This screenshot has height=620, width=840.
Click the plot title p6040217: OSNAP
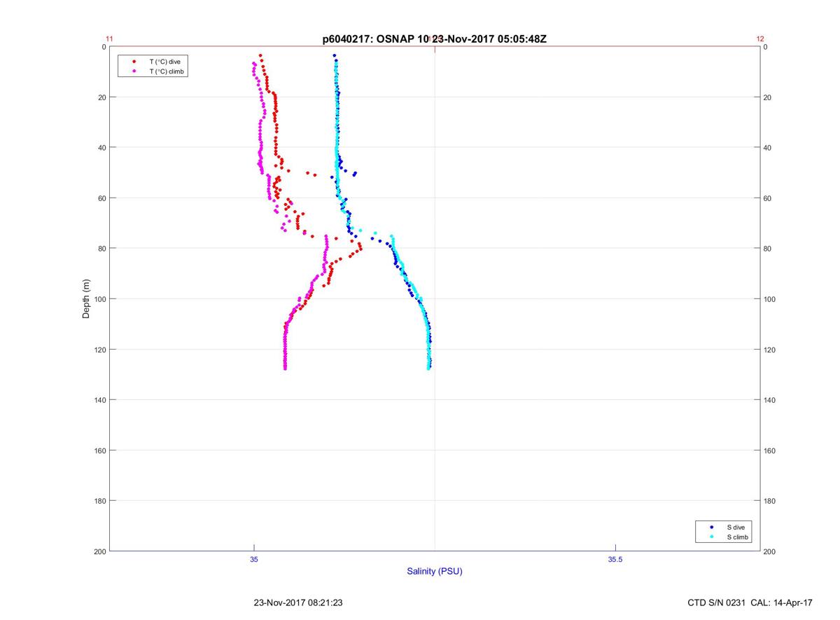435,39
